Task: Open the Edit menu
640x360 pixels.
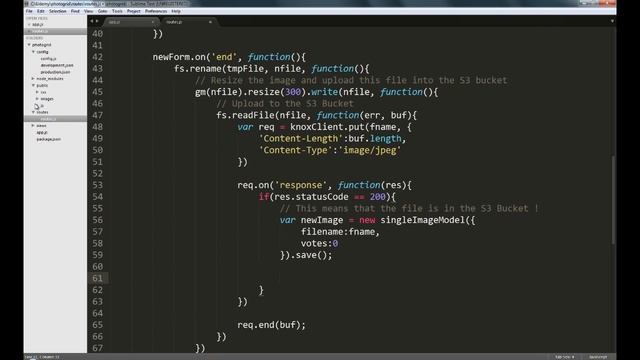Action: pyautogui.click(x=40, y=11)
